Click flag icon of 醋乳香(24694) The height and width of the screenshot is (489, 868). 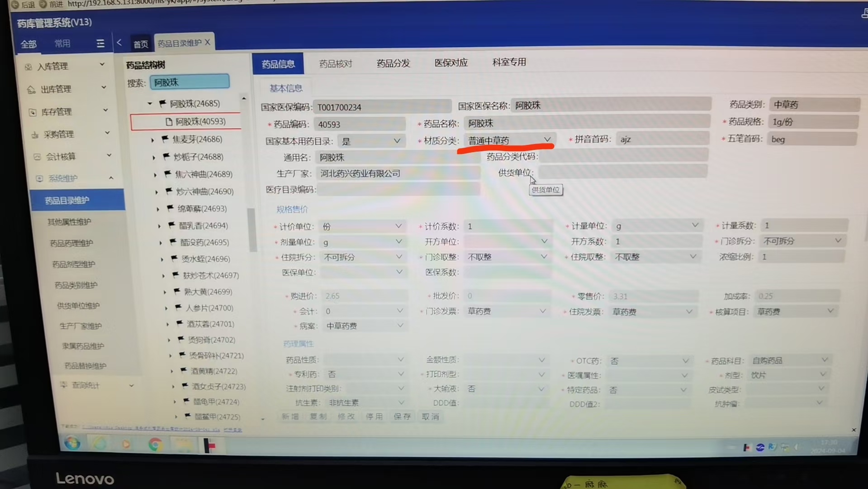172,225
